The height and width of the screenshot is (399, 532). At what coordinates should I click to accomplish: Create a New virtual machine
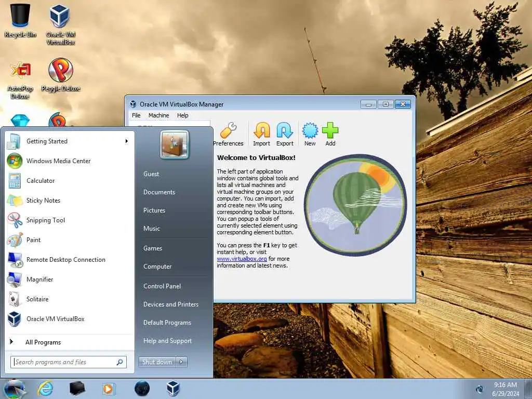310,135
